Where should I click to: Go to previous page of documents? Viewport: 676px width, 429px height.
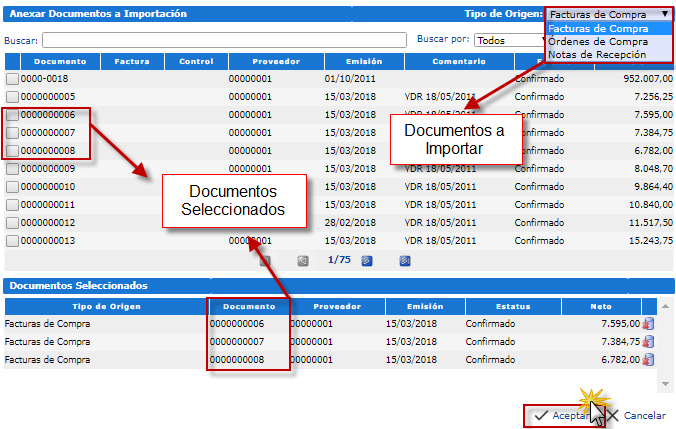pyautogui.click(x=303, y=260)
